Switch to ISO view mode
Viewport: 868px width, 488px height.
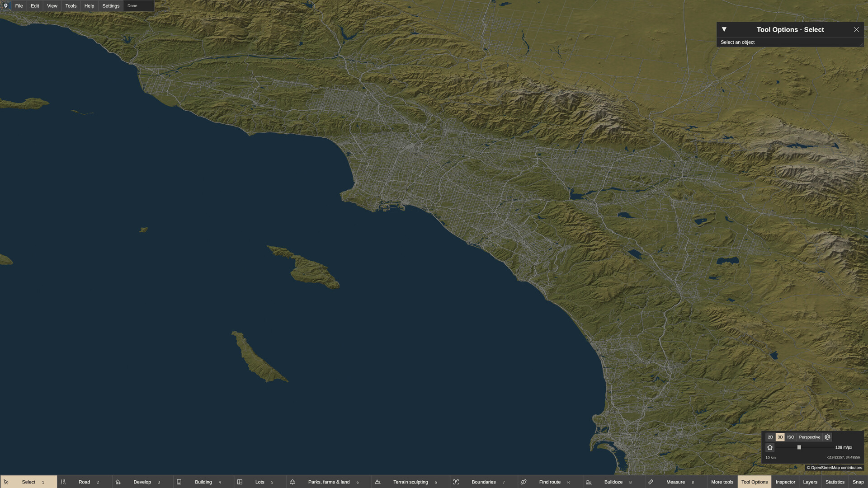pyautogui.click(x=791, y=437)
